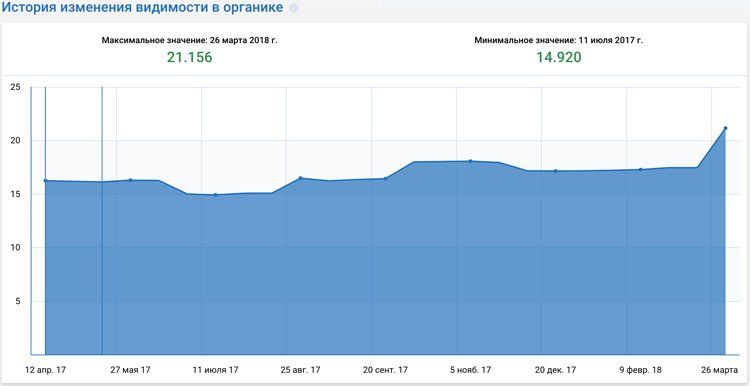750x386 pixels.
Task: Click the x-axis label "20 дек. 17"
Action: coord(555,370)
